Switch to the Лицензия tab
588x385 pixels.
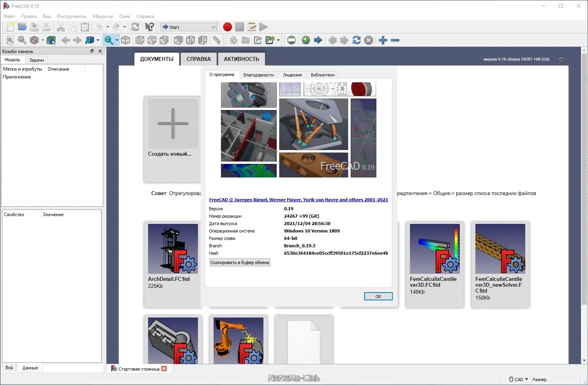pos(292,75)
